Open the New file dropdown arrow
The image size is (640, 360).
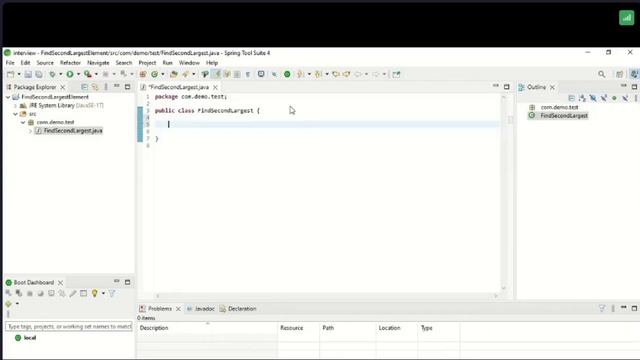(19, 74)
